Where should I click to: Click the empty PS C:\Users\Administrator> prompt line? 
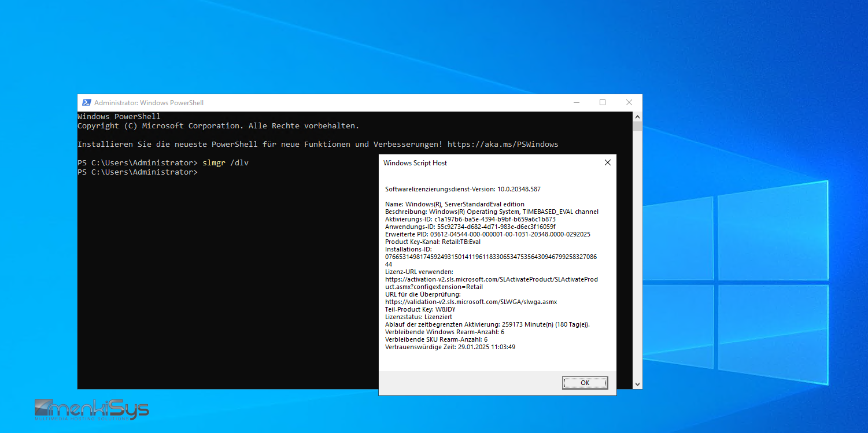[x=138, y=172]
